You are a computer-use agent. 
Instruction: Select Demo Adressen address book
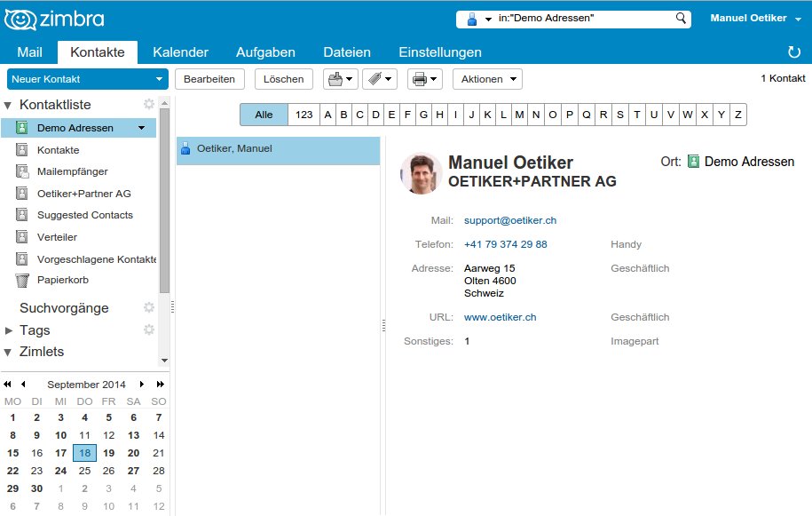79,128
